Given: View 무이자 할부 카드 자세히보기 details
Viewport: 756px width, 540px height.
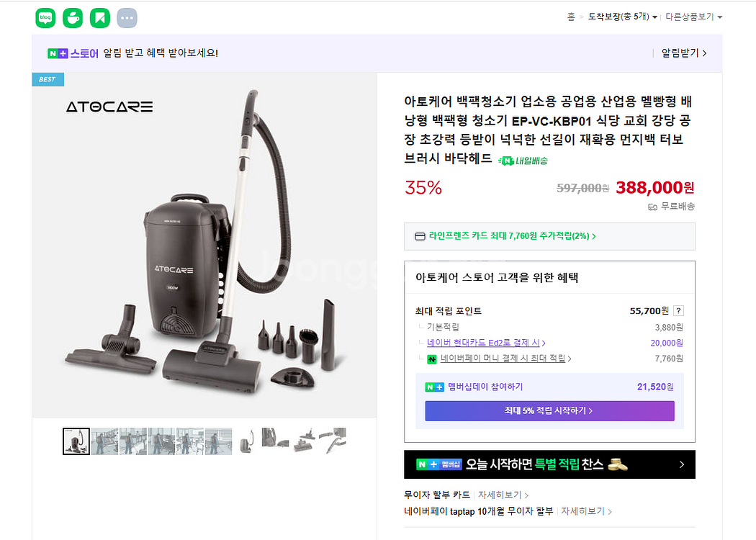Looking at the screenshot, I should click(x=503, y=495).
